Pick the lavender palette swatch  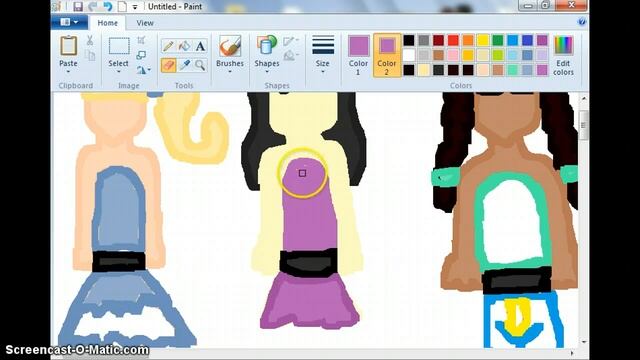(x=542, y=55)
